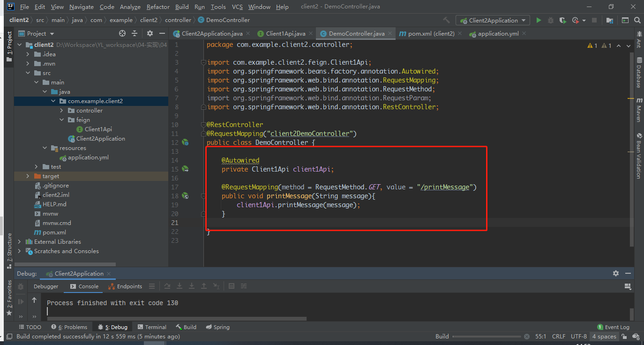Open the TODO tool window

(x=30, y=327)
